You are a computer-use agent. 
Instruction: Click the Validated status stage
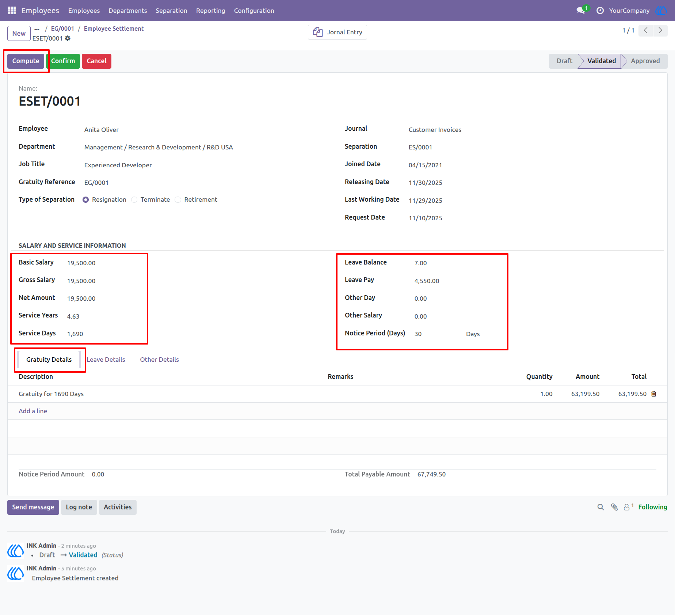[x=601, y=61]
